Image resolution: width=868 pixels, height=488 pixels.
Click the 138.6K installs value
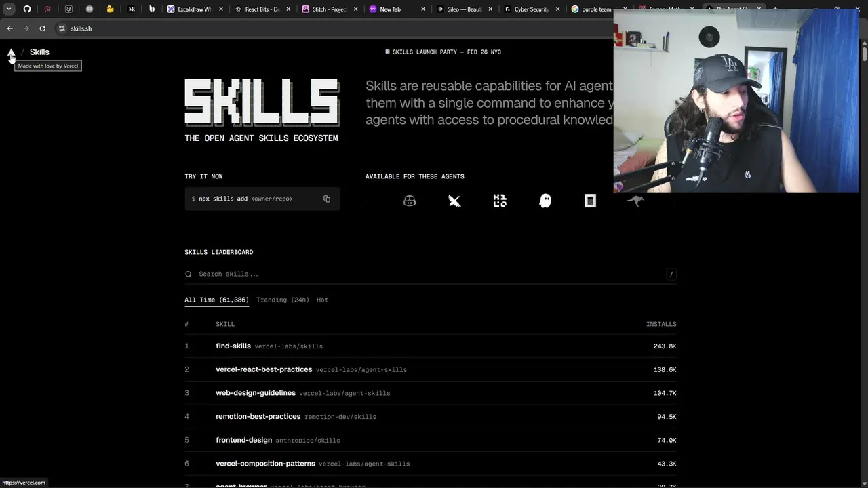coord(665,370)
